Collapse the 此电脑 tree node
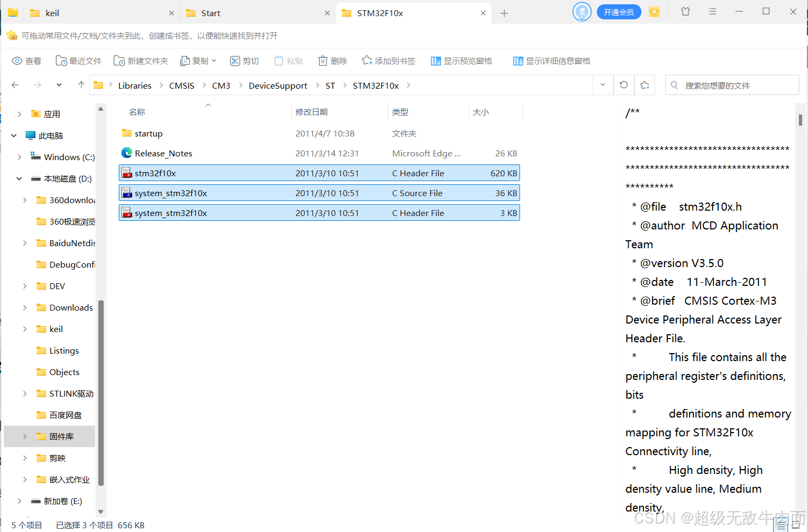 pos(14,135)
